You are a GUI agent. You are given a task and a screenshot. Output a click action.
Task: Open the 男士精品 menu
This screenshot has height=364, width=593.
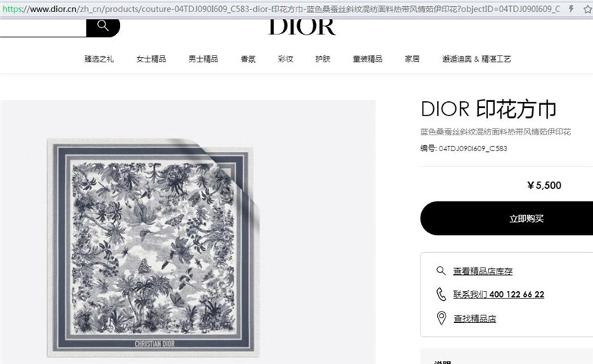tap(203, 59)
